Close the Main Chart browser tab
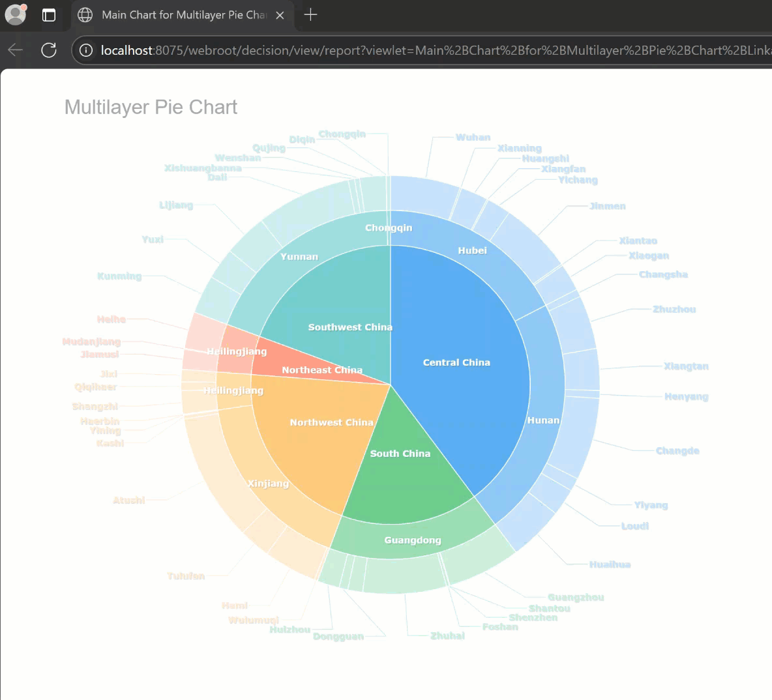This screenshot has width=772, height=700. pyautogui.click(x=280, y=15)
